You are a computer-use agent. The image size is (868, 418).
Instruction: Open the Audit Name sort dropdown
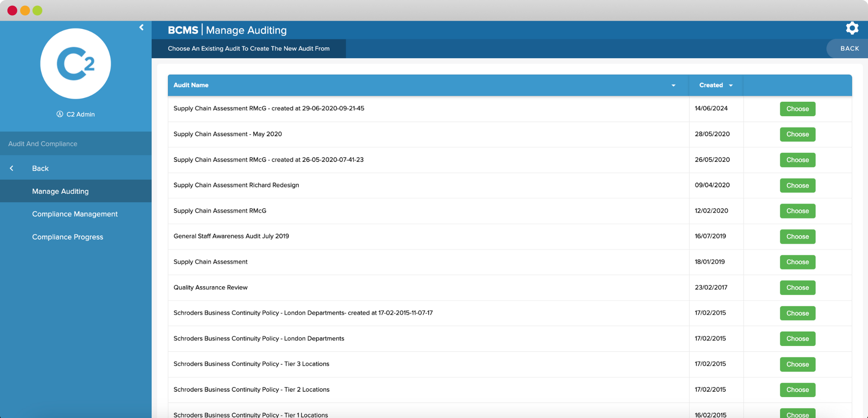pos(673,85)
